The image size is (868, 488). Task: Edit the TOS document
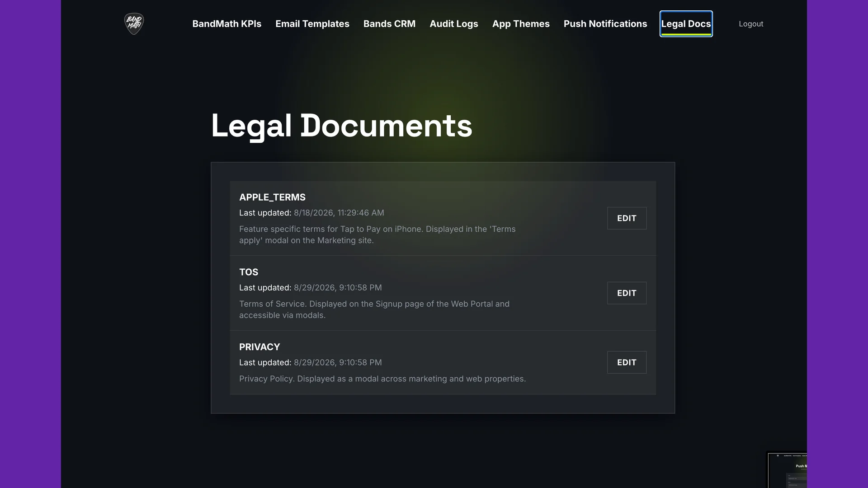coord(627,293)
